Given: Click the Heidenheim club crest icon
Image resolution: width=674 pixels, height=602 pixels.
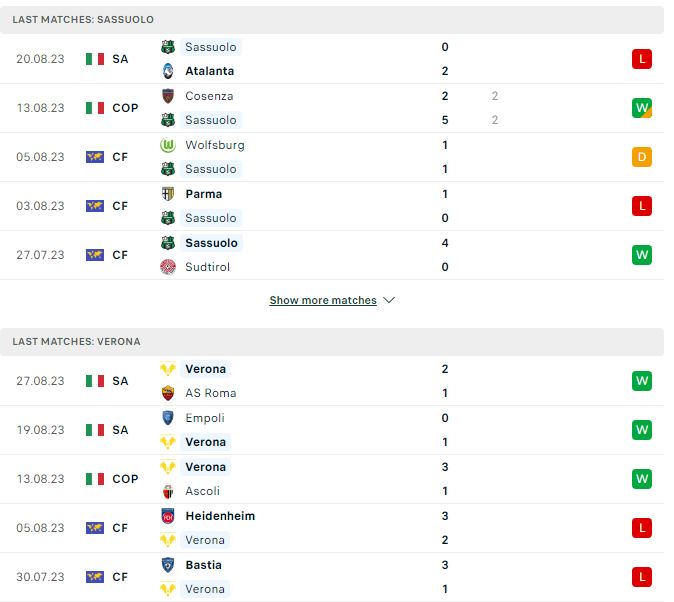Looking at the screenshot, I should click(x=168, y=516).
